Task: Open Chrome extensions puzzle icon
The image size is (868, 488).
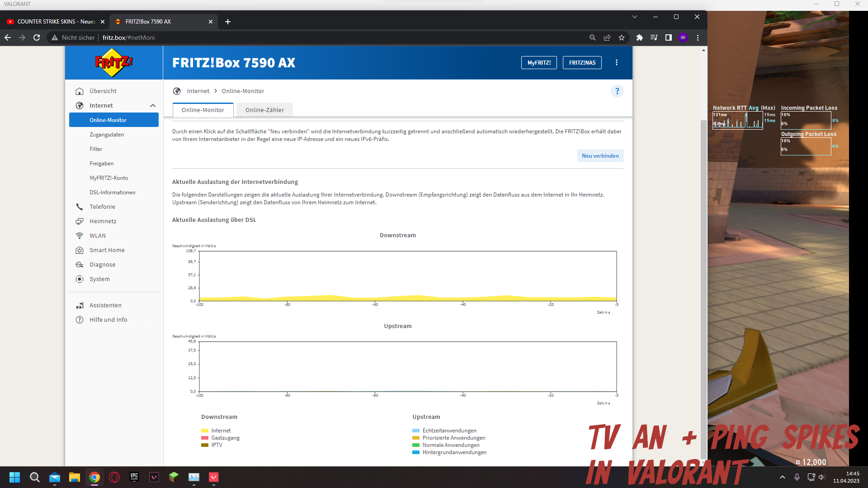Action: click(x=639, y=38)
